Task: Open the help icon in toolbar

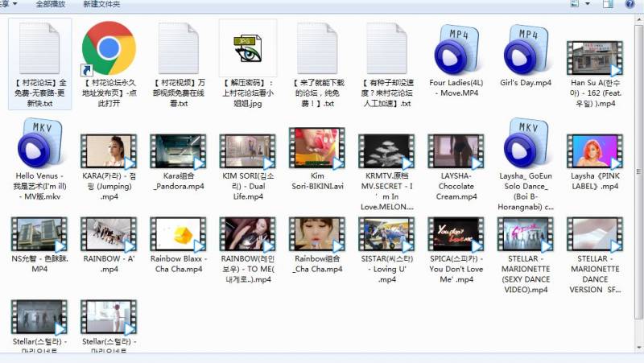Action: [x=630, y=4]
